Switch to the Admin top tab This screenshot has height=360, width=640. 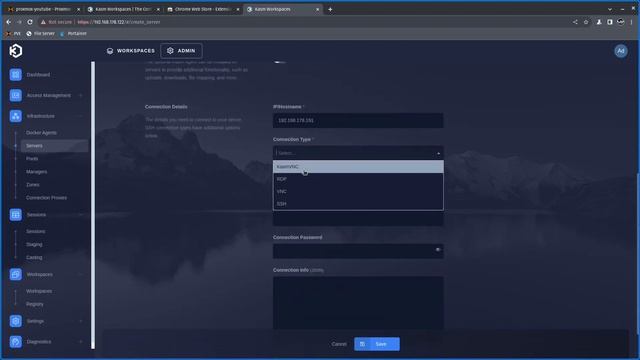[181, 51]
